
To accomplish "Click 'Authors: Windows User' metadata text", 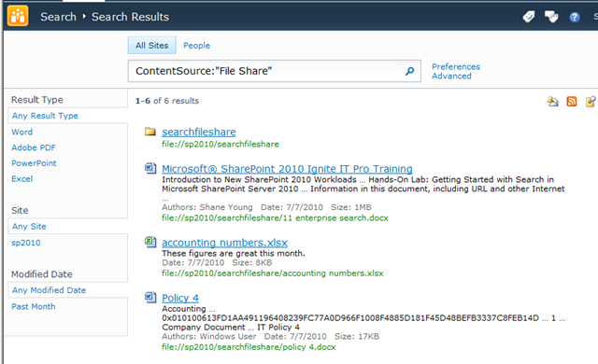I will 209,336.
